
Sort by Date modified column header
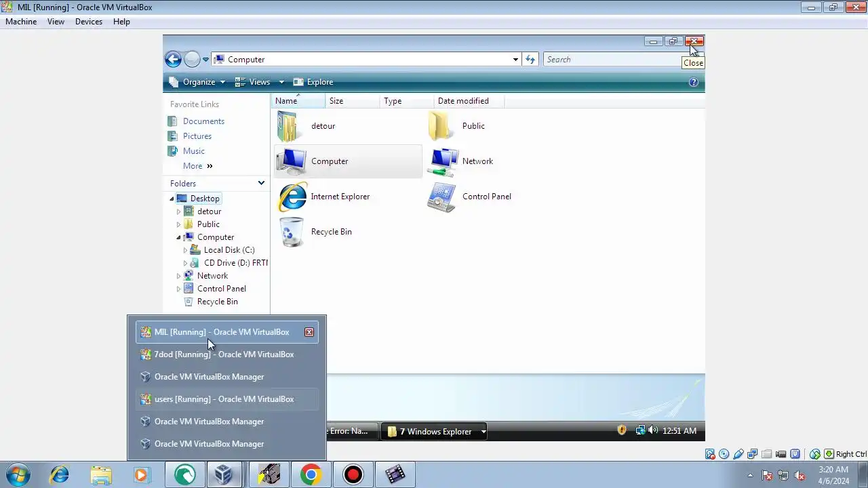coord(469,101)
